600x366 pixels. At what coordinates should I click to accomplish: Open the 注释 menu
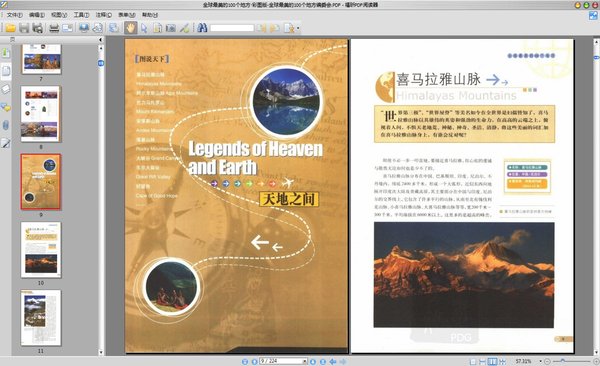click(104, 15)
